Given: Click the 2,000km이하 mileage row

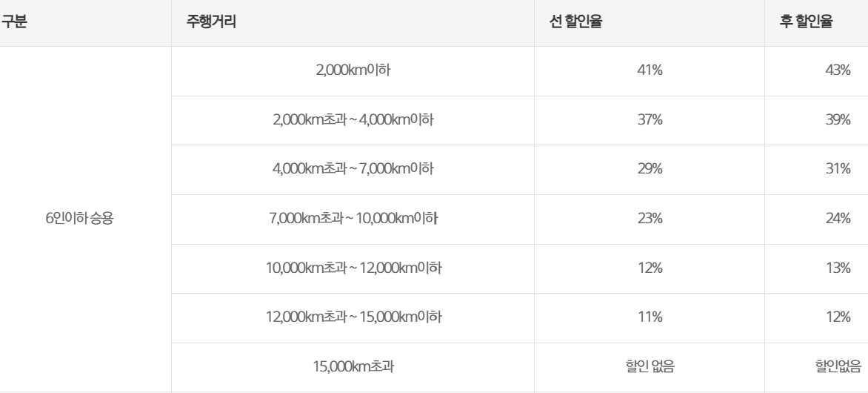Looking at the screenshot, I should [x=353, y=71].
